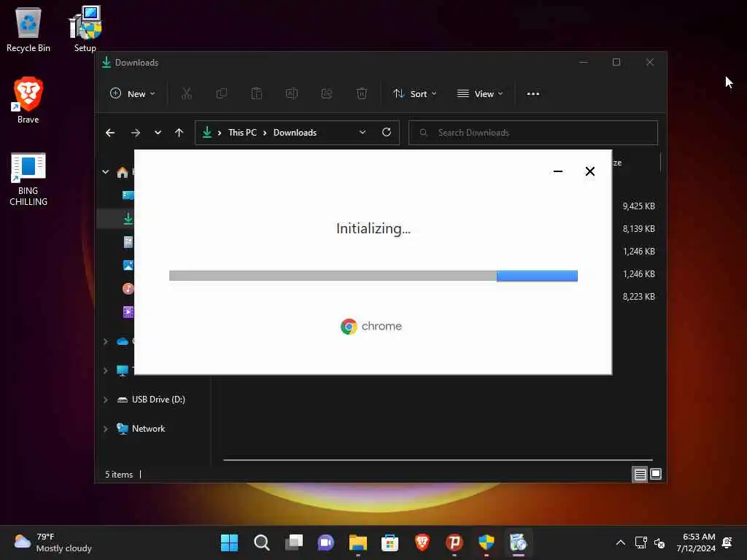Collapse the Home tree node
Image resolution: width=747 pixels, height=560 pixels.
(x=106, y=172)
